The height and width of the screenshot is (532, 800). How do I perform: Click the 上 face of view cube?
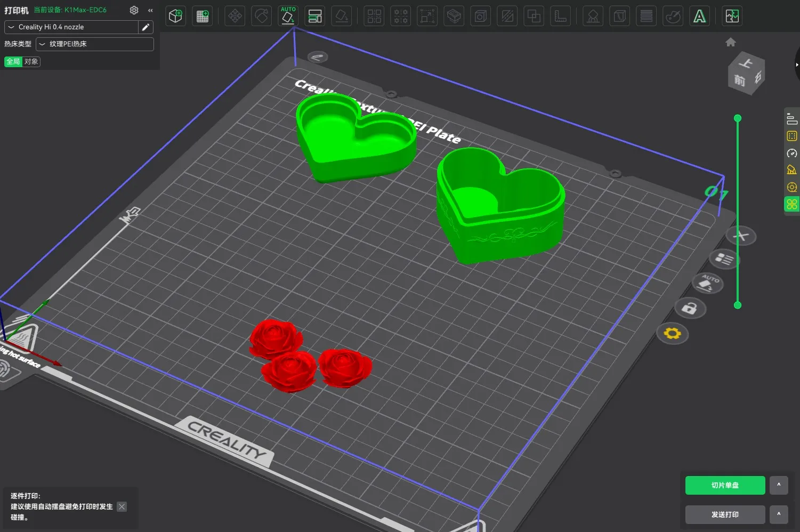(x=745, y=63)
